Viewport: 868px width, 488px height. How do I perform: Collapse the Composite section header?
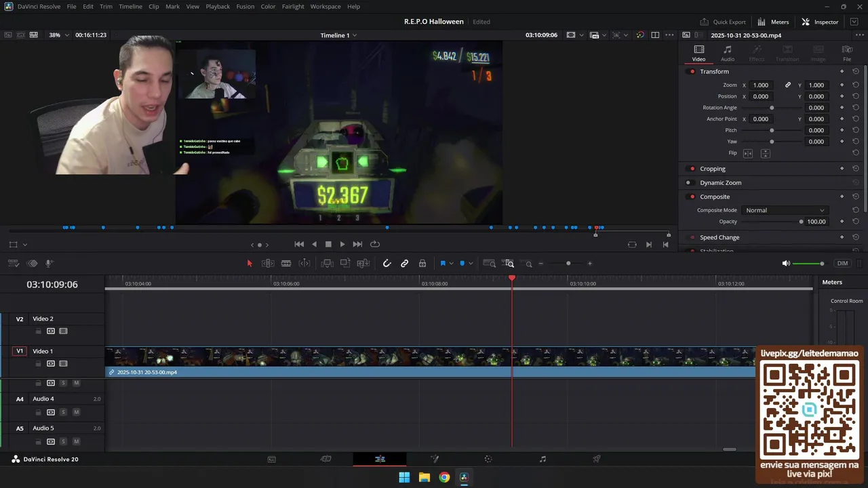(715, 197)
